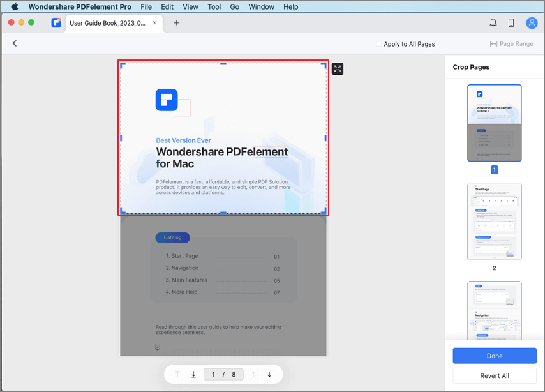The image size is (545, 392).
Task: Click the top-left crop corner handle
Action: [122, 65]
